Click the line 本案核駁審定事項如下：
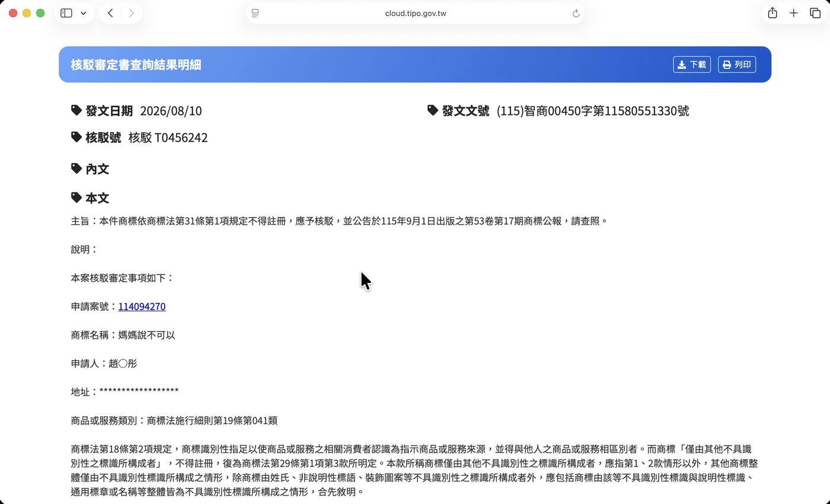The width and height of the screenshot is (830, 504). tap(122, 278)
